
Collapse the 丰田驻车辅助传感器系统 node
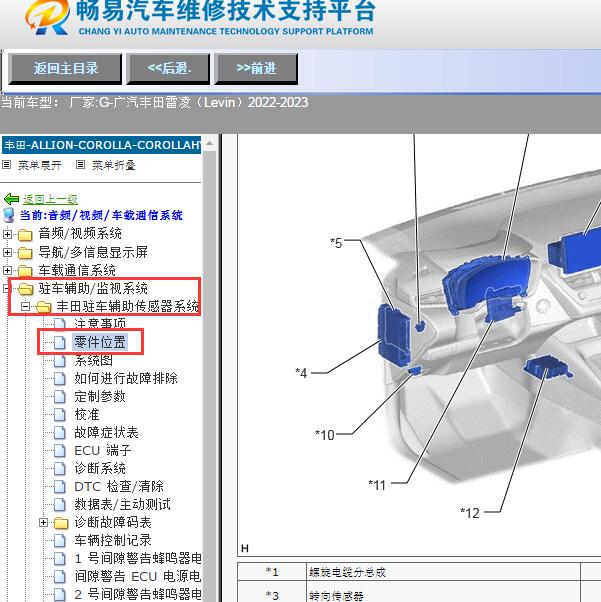click(25, 306)
